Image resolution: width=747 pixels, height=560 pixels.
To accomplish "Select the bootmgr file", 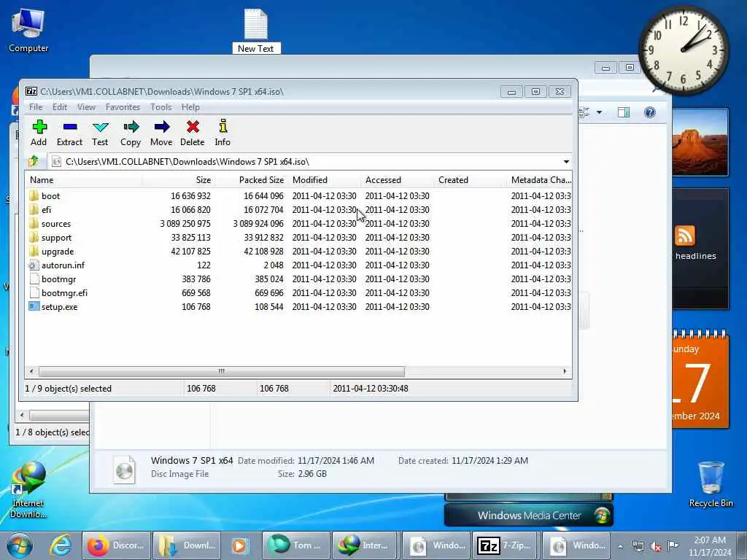I will pyautogui.click(x=58, y=279).
